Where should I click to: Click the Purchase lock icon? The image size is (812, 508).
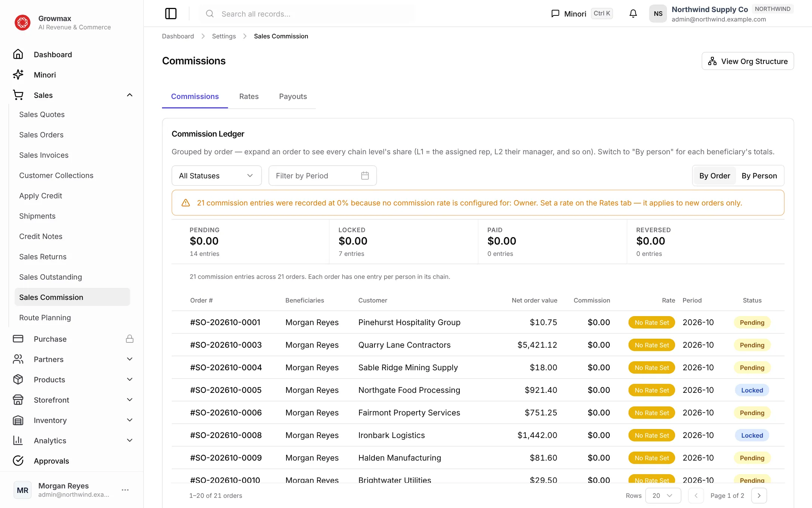[130, 339]
